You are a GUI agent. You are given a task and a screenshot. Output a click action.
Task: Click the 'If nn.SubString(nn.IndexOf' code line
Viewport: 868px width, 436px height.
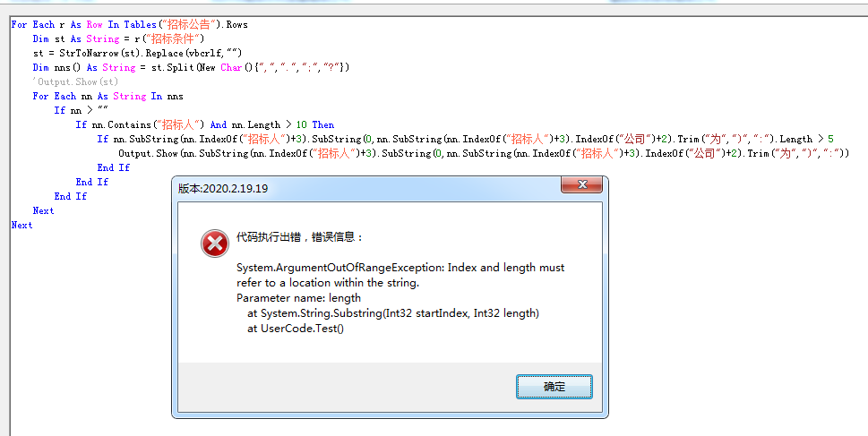[466, 139]
